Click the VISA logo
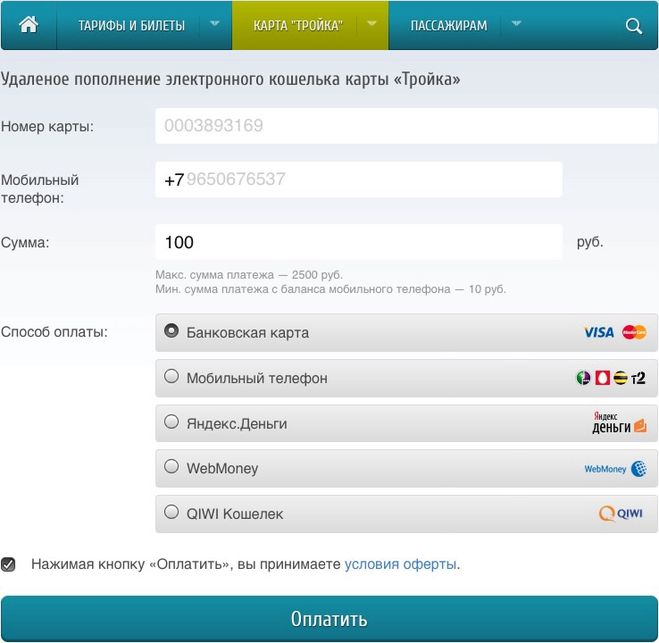The height and width of the screenshot is (643, 659). [x=599, y=332]
